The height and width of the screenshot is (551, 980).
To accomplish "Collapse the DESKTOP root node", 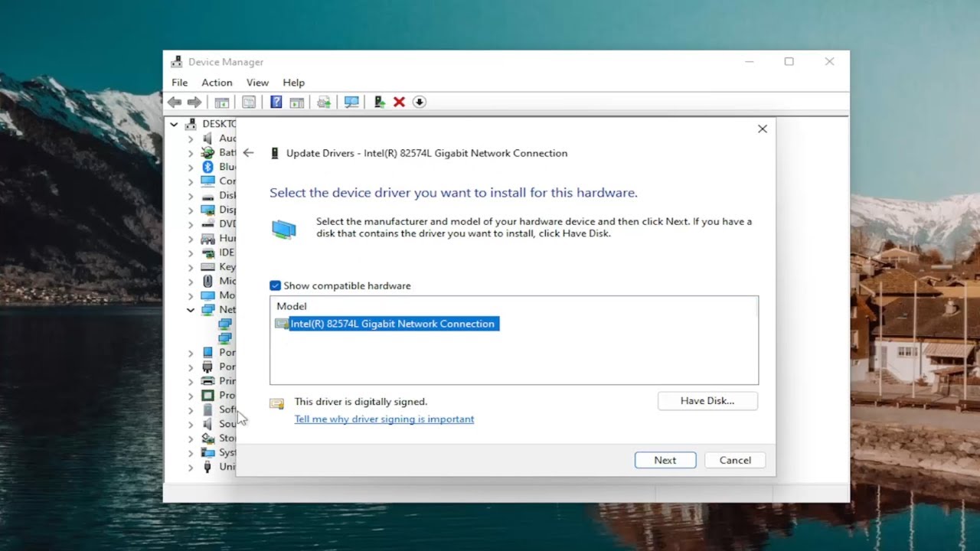I will [x=175, y=123].
